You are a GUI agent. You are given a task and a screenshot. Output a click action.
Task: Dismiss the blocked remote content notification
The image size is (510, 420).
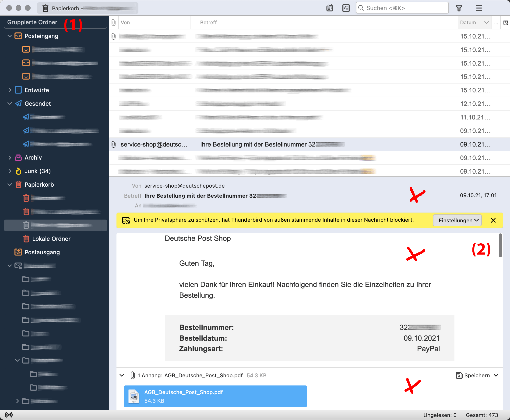pyautogui.click(x=493, y=220)
